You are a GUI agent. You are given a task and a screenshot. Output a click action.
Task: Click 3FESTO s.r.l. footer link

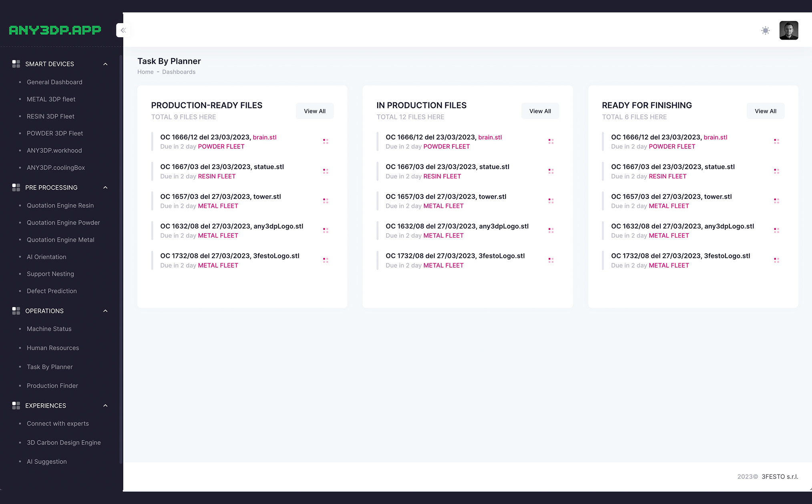[x=780, y=476]
